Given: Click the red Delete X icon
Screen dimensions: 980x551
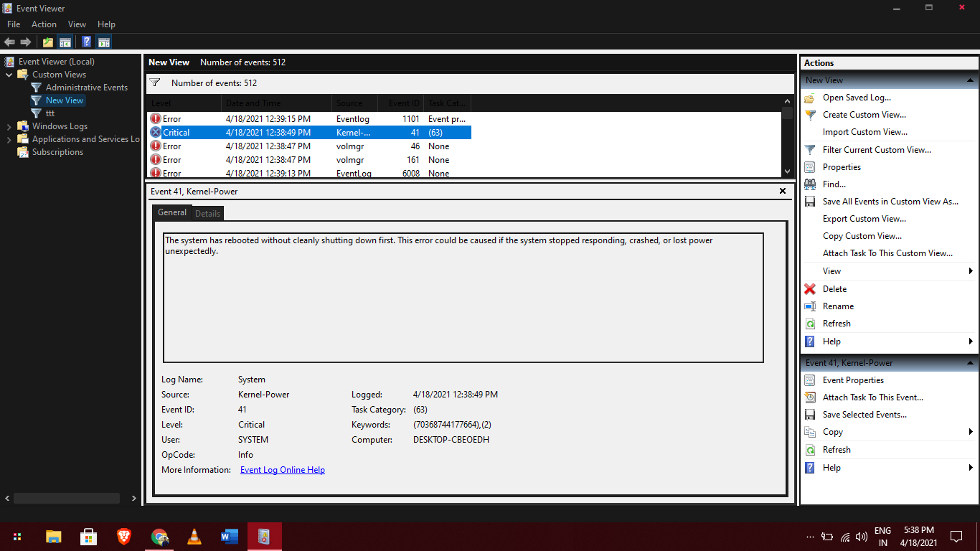Looking at the screenshot, I should (810, 289).
